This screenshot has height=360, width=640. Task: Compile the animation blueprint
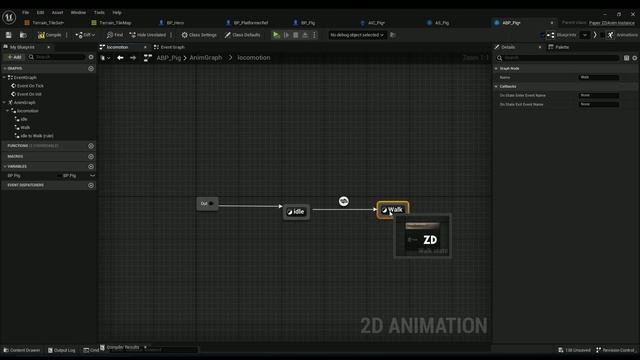(x=49, y=35)
